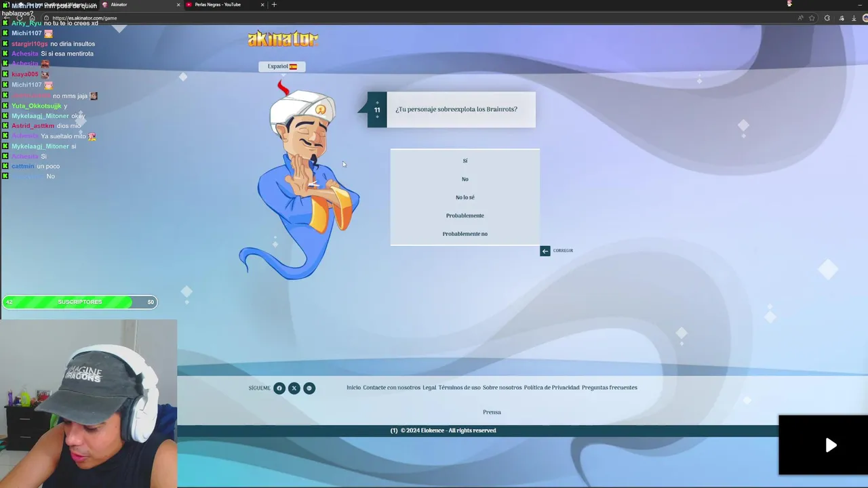
Task: Choose the "No lo sé" answer
Action: click(465, 197)
